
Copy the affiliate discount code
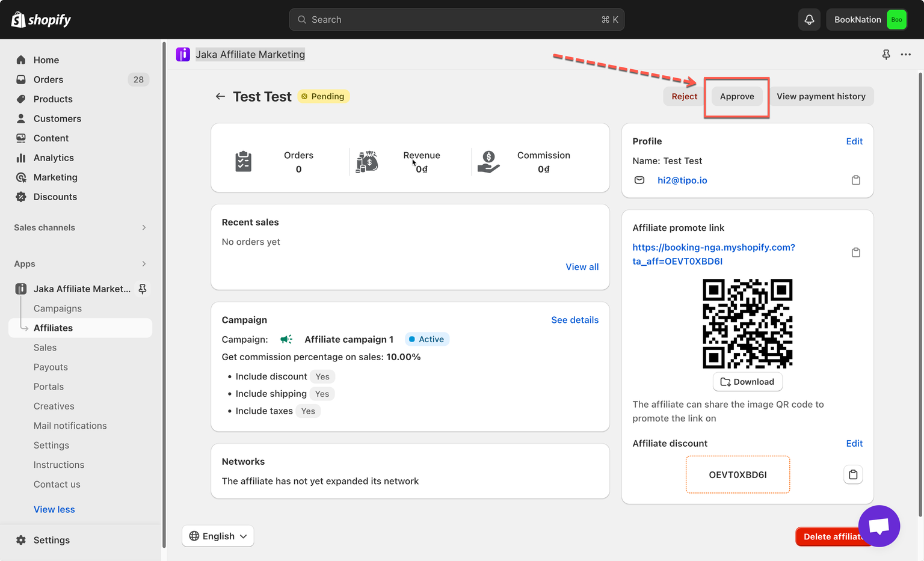[853, 474]
